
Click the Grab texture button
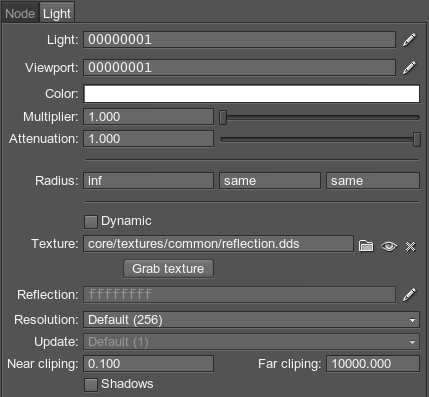point(168,269)
